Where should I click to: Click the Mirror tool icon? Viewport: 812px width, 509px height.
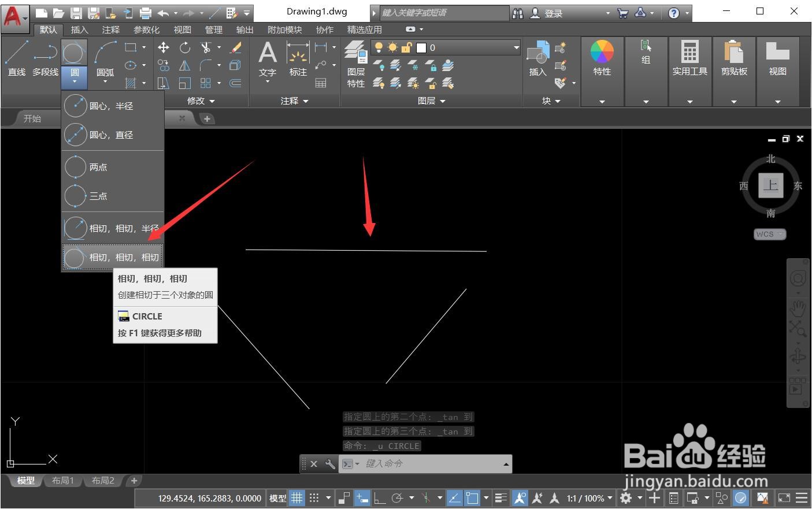[x=185, y=65]
